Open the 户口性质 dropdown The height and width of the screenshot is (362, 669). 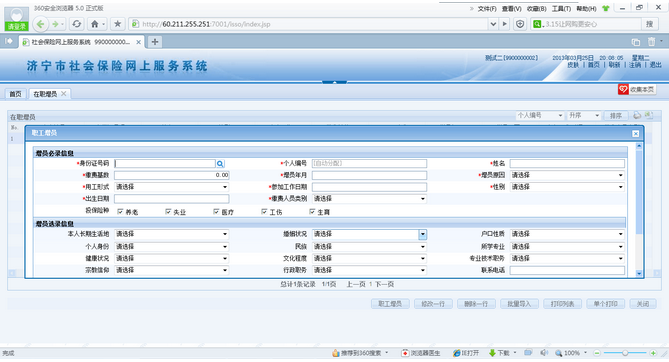pyautogui.click(x=567, y=234)
